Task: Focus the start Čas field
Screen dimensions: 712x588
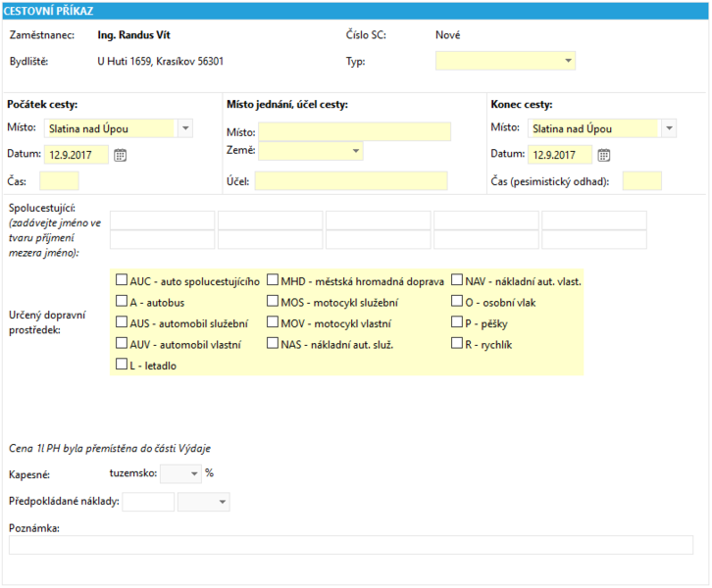Action: click(x=59, y=180)
